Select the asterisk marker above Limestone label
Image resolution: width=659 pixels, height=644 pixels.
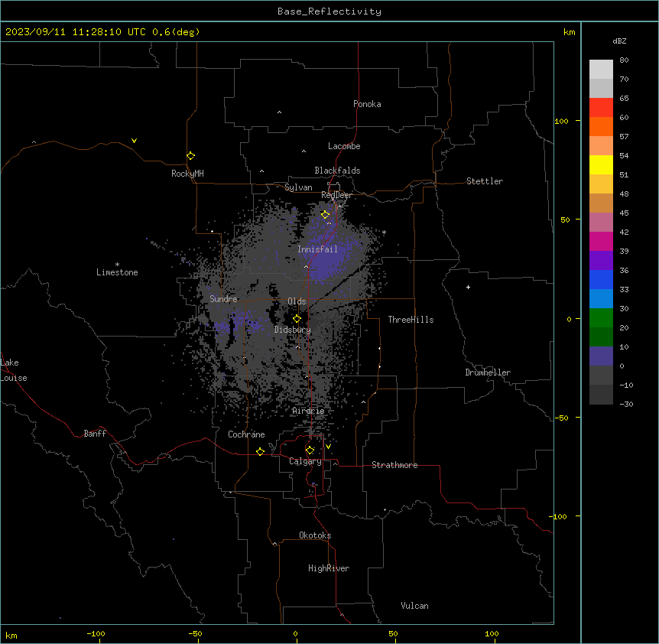pos(117,265)
